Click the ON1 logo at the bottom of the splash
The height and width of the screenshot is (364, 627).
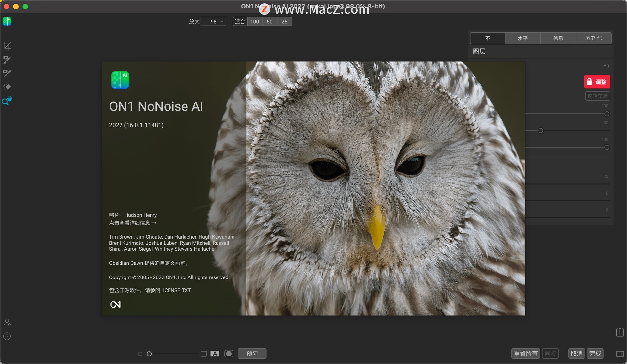click(116, 305)
